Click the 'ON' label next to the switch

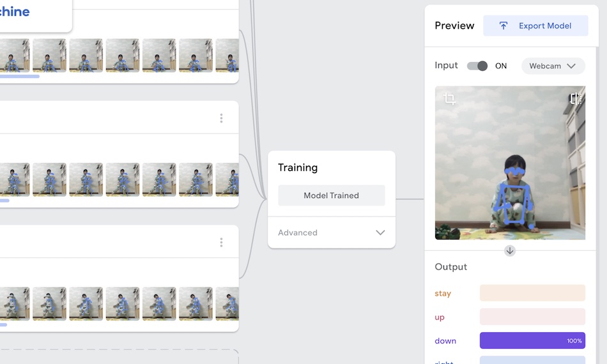[x=501, y=66]
